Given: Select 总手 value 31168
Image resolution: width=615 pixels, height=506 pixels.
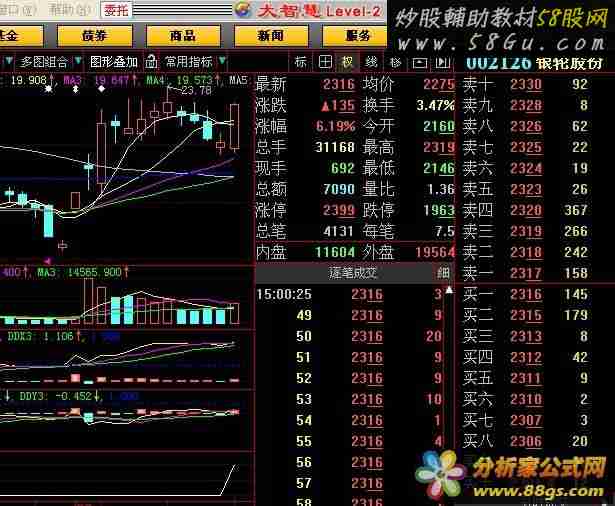Looking at the screenshot, I should [x=335, y=147].
